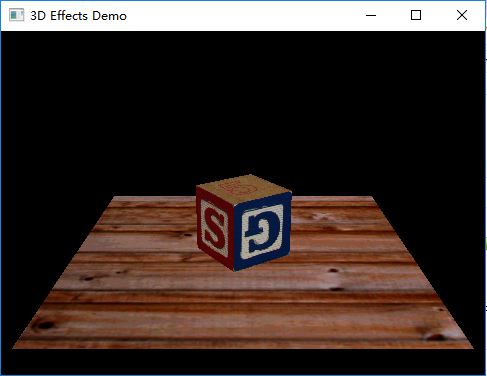Click the red 'S' face of the cube
The width and height of the screenshot is (487, 376).
coord(215,229)
